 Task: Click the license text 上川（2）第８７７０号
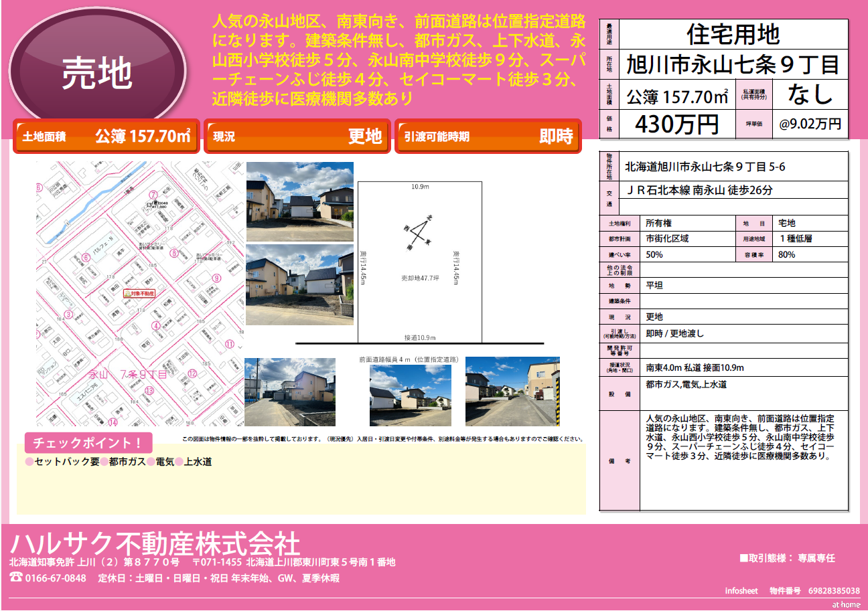tap(128, 562)
